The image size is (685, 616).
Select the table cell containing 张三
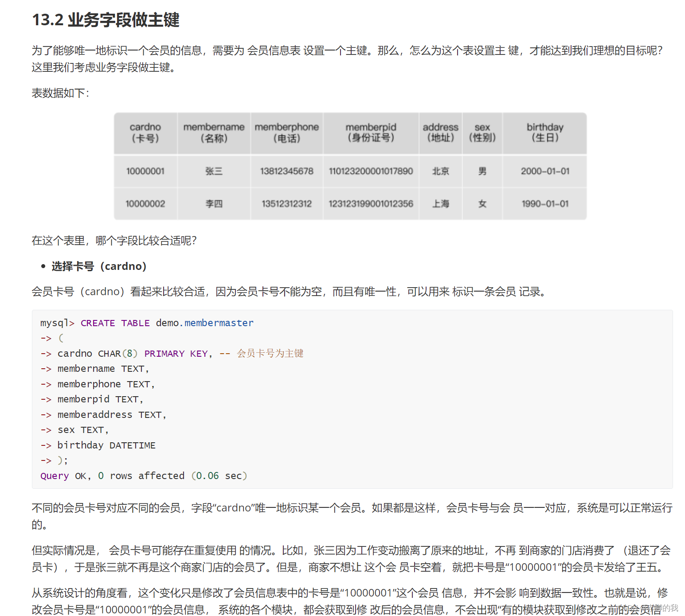click(214, 171)
